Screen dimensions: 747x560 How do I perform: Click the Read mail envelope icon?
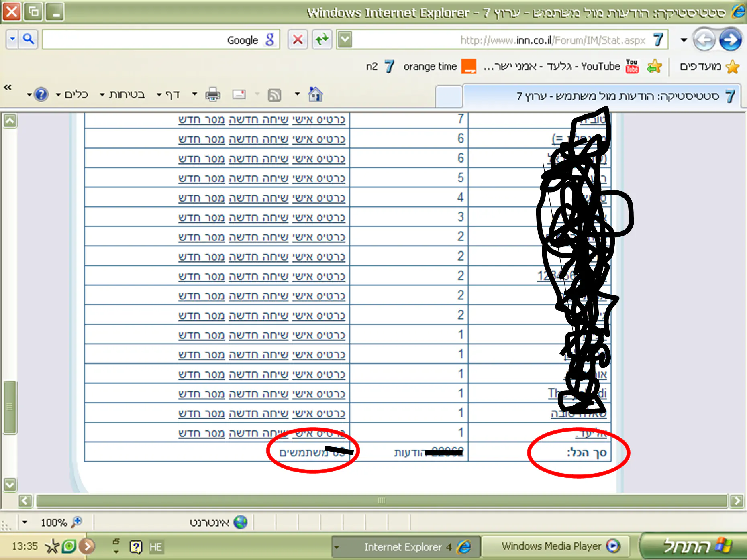click(x=239, y=95)
